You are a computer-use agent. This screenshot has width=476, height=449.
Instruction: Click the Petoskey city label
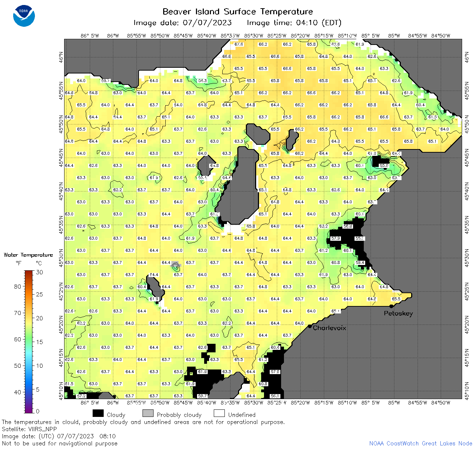398,313
